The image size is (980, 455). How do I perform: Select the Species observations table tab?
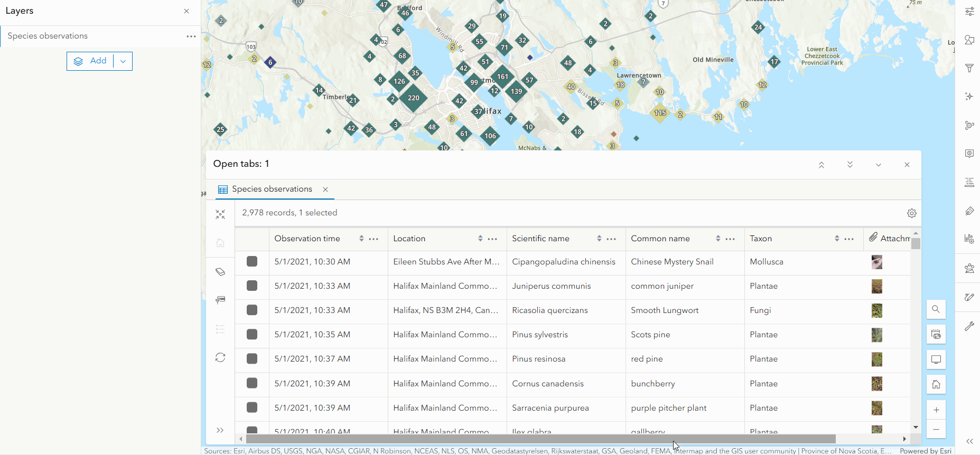pos(272,189)
